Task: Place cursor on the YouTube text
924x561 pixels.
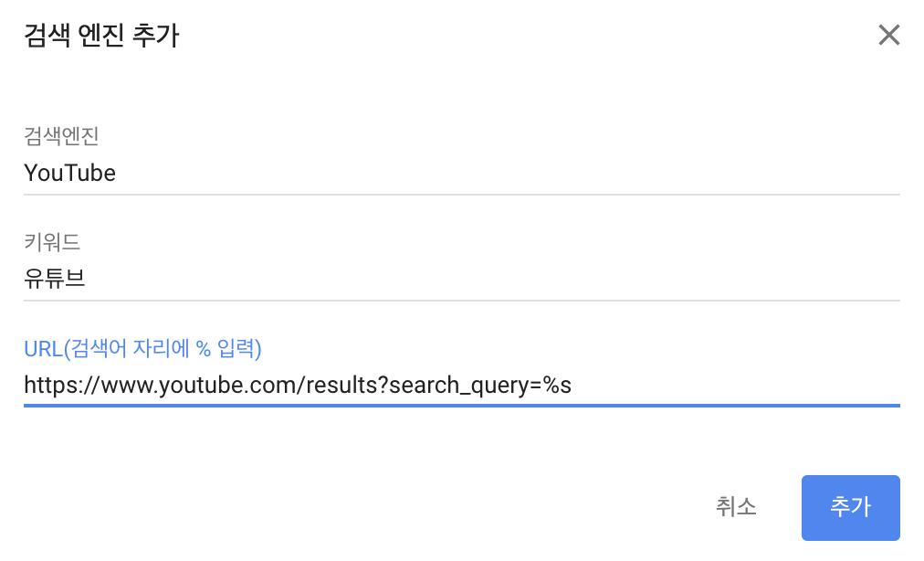Action: point(70,173)
